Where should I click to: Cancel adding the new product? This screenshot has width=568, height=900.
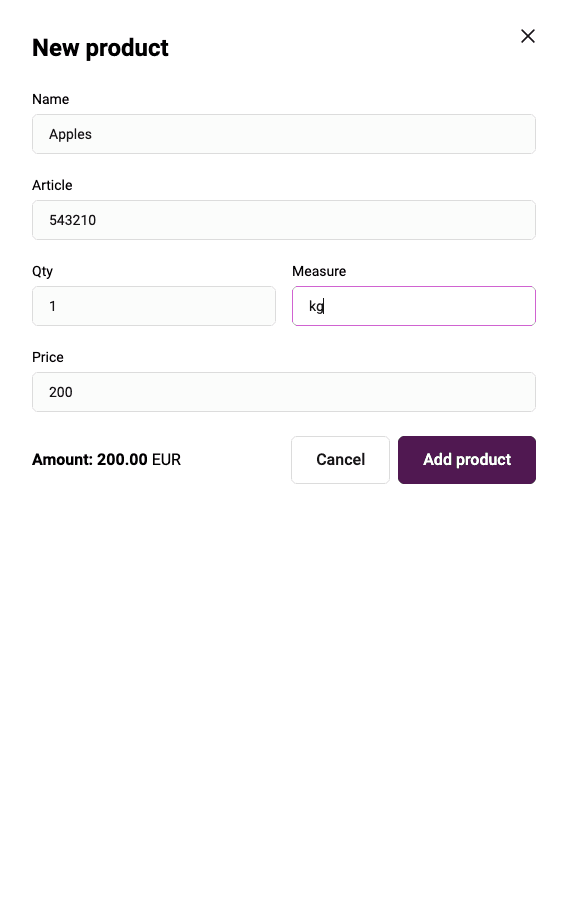[340, 460]
